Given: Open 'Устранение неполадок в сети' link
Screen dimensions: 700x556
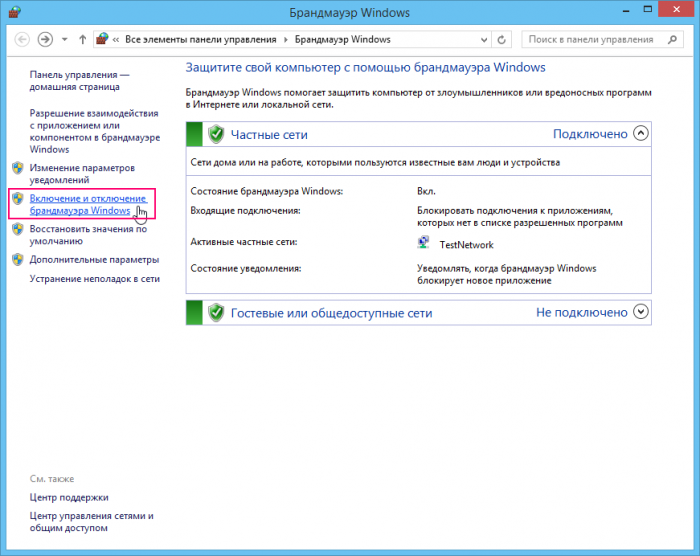Looking at the screenshot, I should [95, 279].
